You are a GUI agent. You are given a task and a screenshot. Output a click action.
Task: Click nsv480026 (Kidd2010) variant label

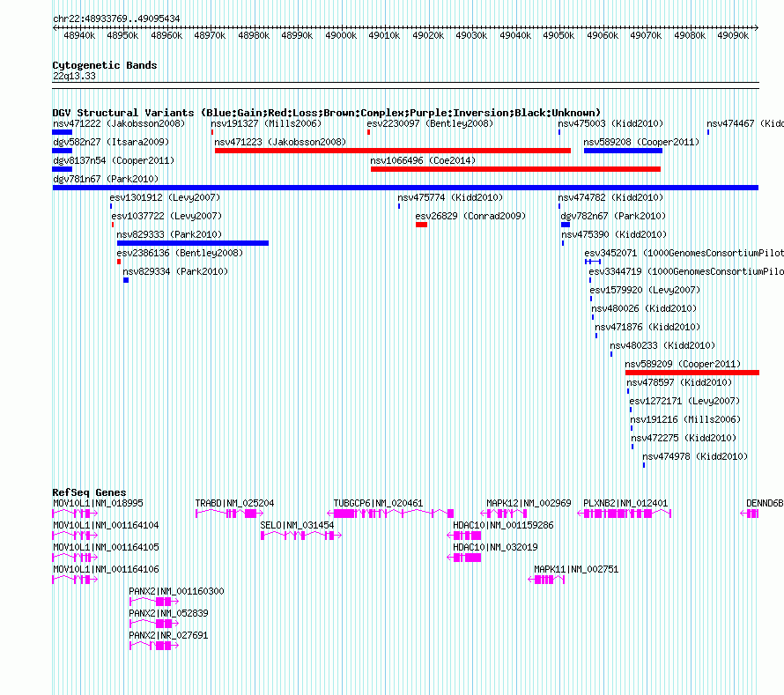pos(644,308)
